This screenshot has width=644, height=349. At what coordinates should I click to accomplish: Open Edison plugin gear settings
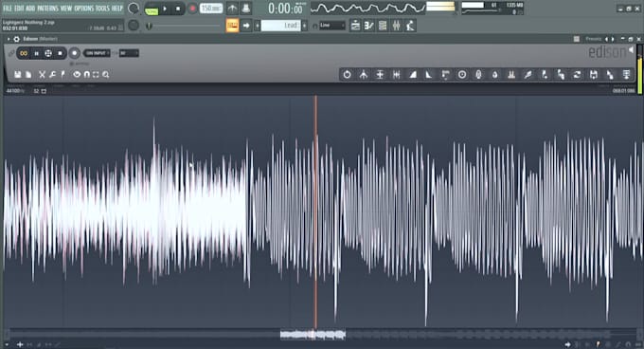pyautogui.click(x=16, y=39)
